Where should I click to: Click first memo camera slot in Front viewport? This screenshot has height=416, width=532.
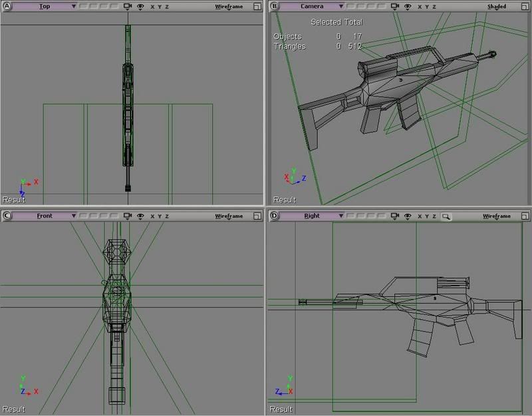[x=84, y=216]
